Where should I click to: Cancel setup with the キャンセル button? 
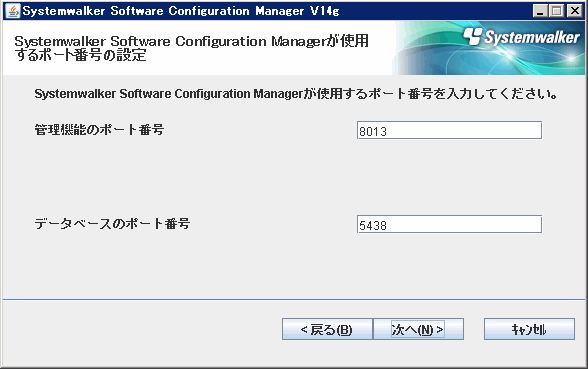point(529,329)
